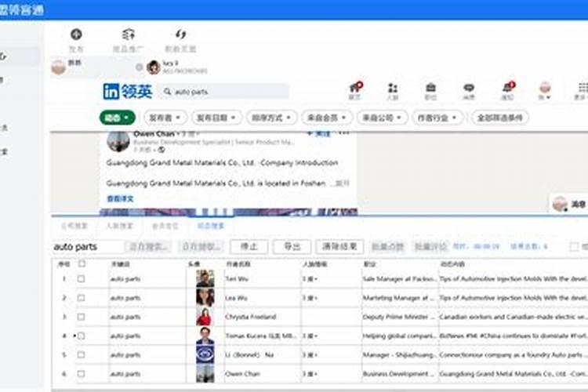
Task: Expand the 发布者 filter dropdown
Action: 165,118
